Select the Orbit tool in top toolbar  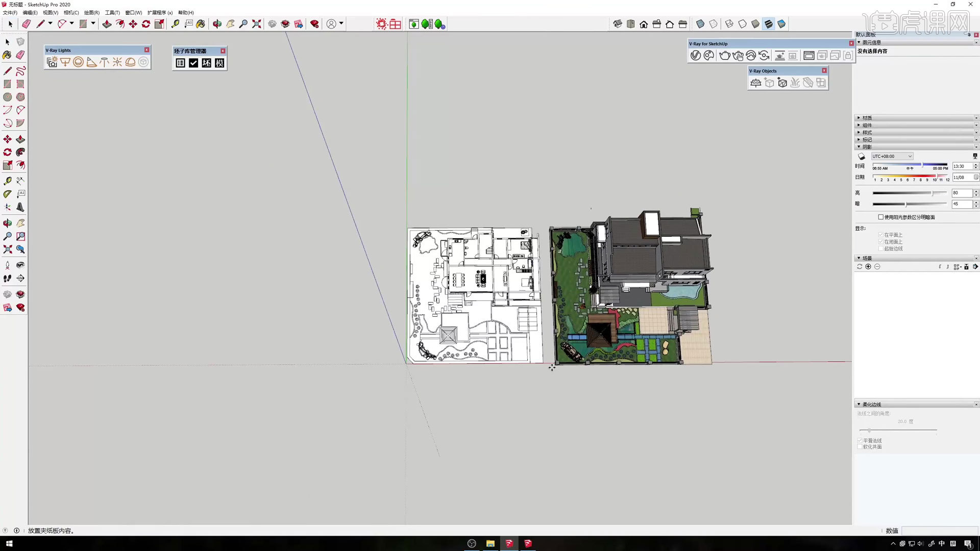point(217,24)
